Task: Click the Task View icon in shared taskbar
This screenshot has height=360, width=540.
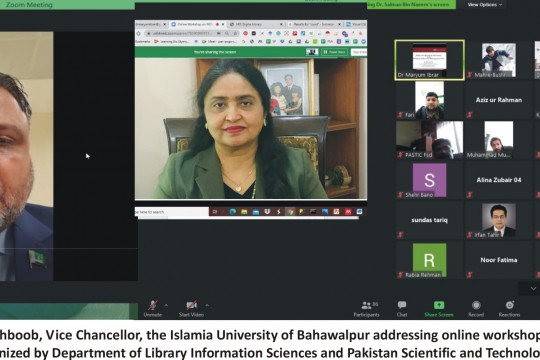Action: coord(215,212)
